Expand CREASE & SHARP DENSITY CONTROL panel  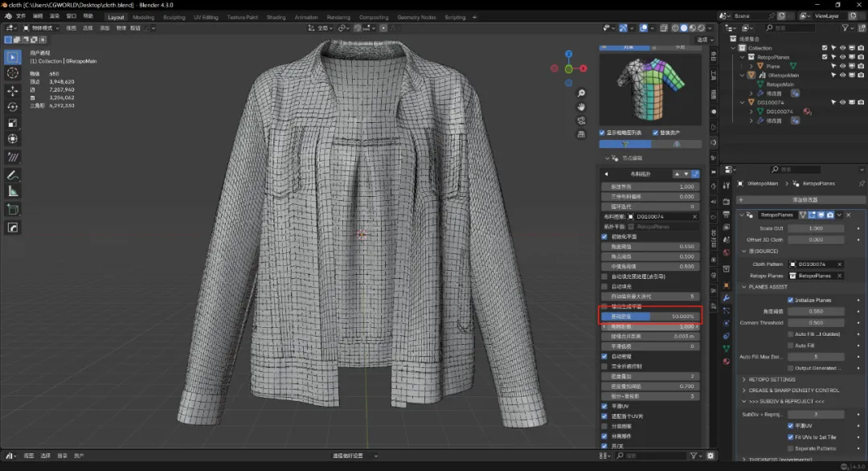792,390
